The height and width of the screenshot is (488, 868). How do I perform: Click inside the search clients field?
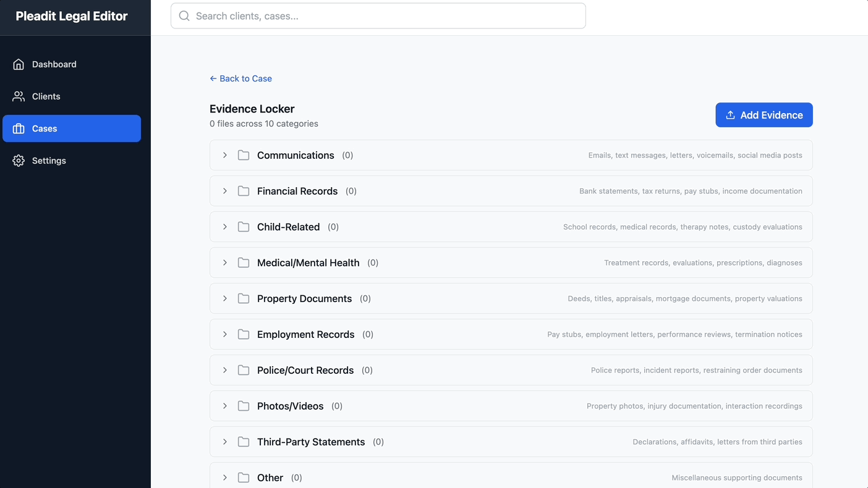(378, 15)
